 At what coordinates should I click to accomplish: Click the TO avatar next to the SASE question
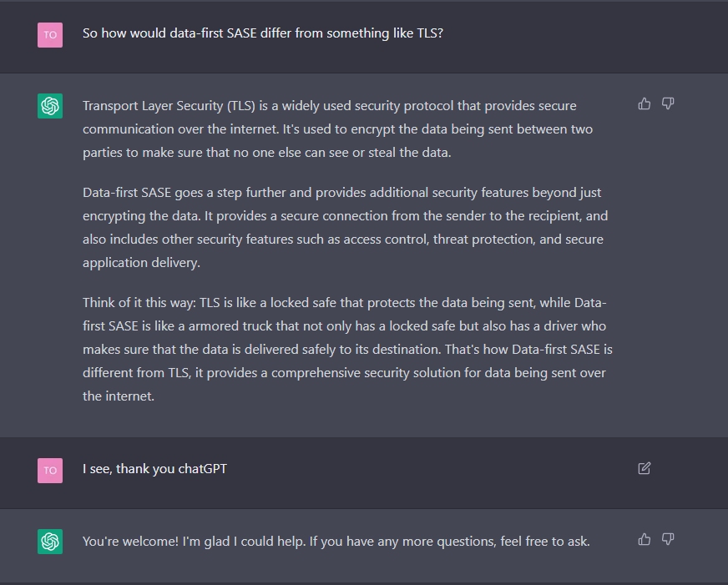click(50, 34)
